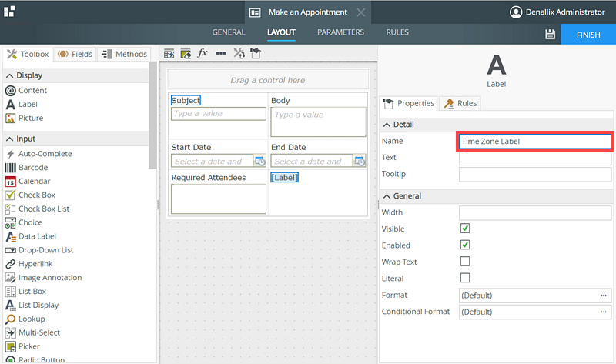Switch to the PARAMETERS tab

pyautogui.click(x=340, y=32)
